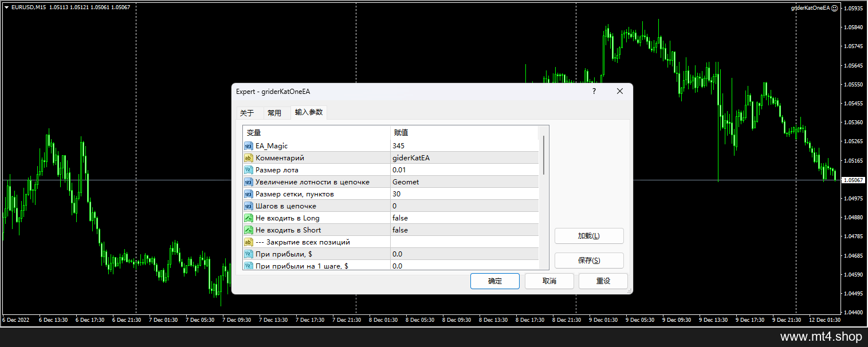Screen dimensions: 868x347
Task: Select the Шагов в цепочке value 0
Action: 395,206
